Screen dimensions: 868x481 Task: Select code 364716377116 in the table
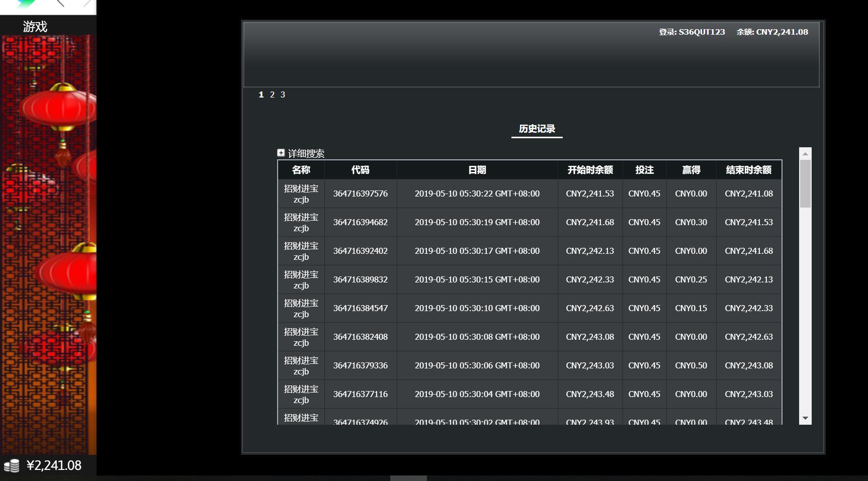click(x=361, y=394)
